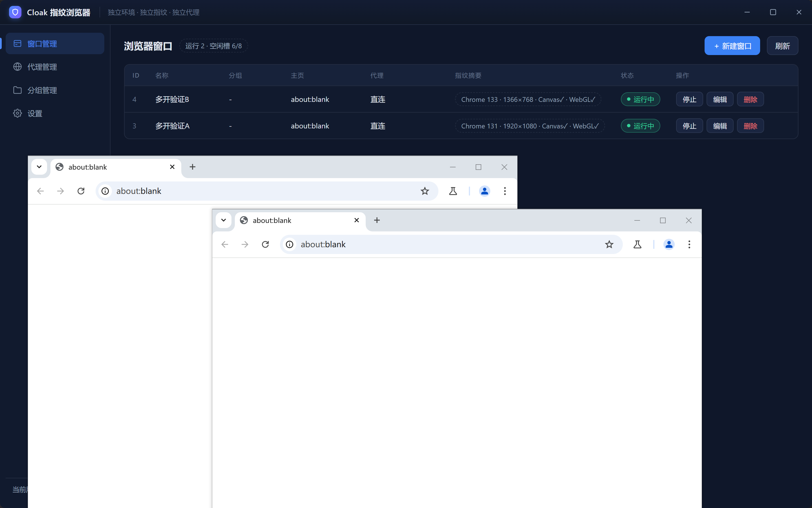Maximize the back Chrome window
The image size is (812, 508).
[x=478, y=167]
